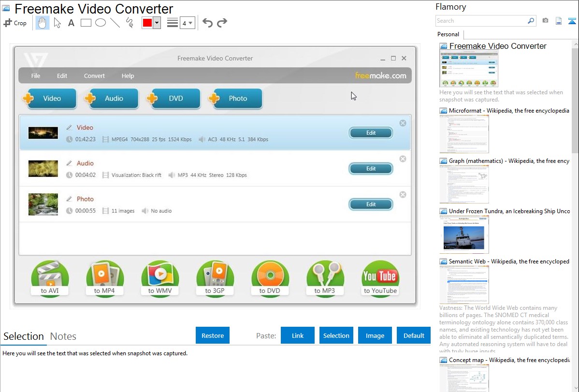The width and height of the screenshot is (579, 392).
Task: Open the Under Frozen Tundra snapshot thumbnail
Action: pyautogui.click(x=464, y=234)
